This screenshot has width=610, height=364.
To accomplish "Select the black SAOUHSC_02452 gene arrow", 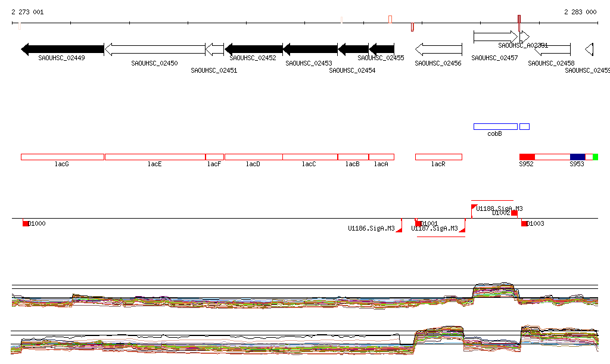I will click(253, 49).
